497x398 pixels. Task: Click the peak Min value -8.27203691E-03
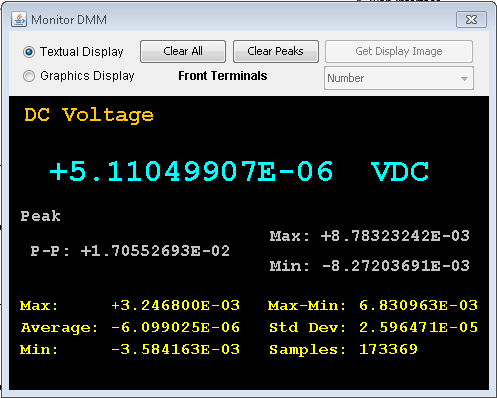pos(396,266)
